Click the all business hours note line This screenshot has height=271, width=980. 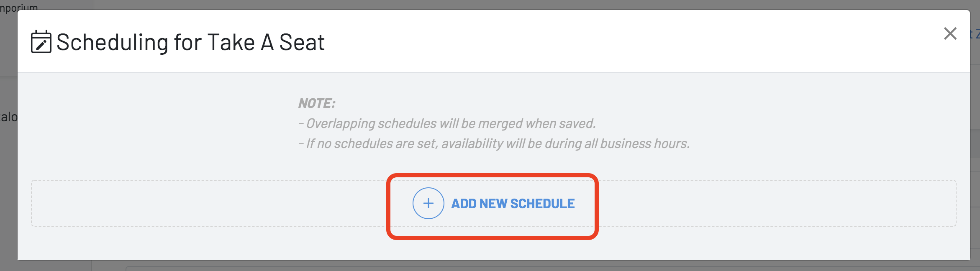click(494, 143)
